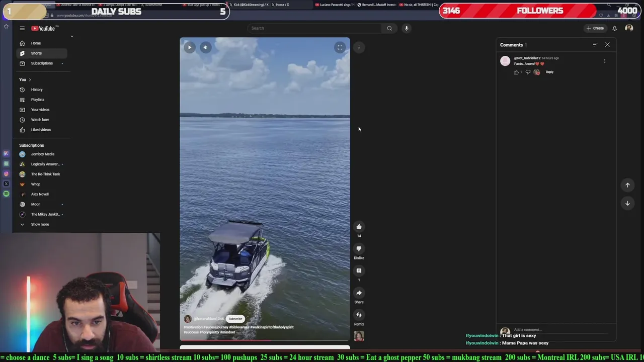Go to next Short with down arrow
The image size is (644, 362).
(627, 203)
